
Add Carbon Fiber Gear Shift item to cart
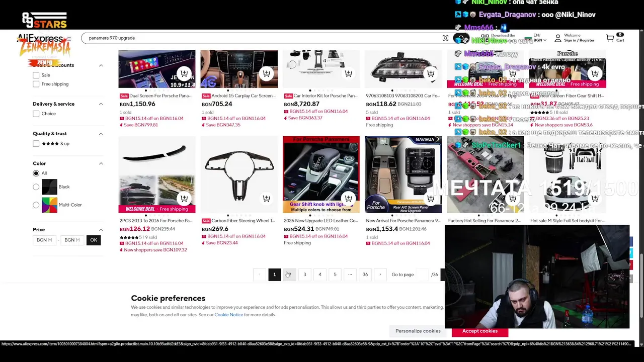pos(595,73)
